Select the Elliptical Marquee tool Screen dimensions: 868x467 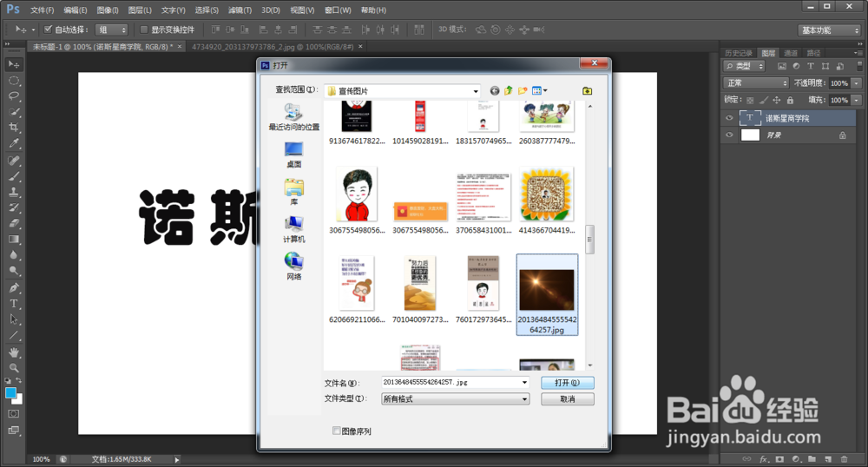[x=14, y=81]
